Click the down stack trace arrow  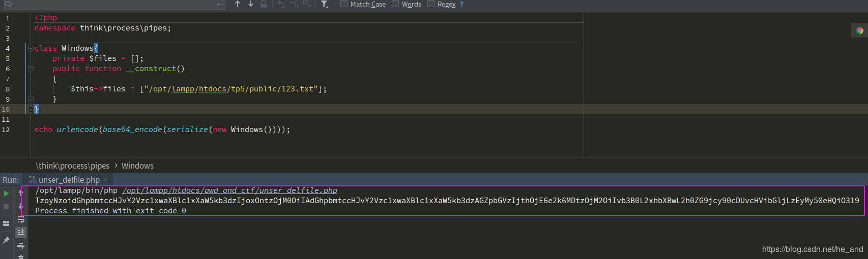point(21,206)
